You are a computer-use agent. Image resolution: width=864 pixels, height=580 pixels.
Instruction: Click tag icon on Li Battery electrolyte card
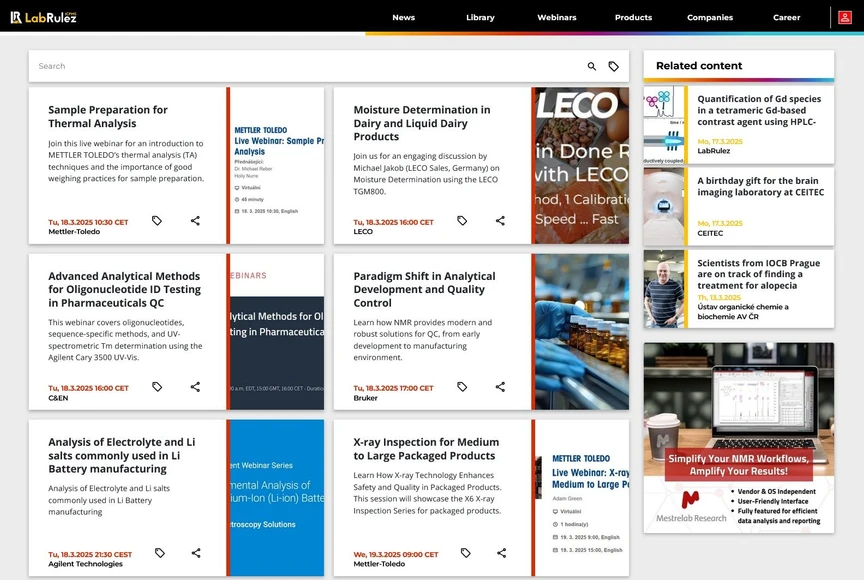pyautogui.click(x=160, y=552)
